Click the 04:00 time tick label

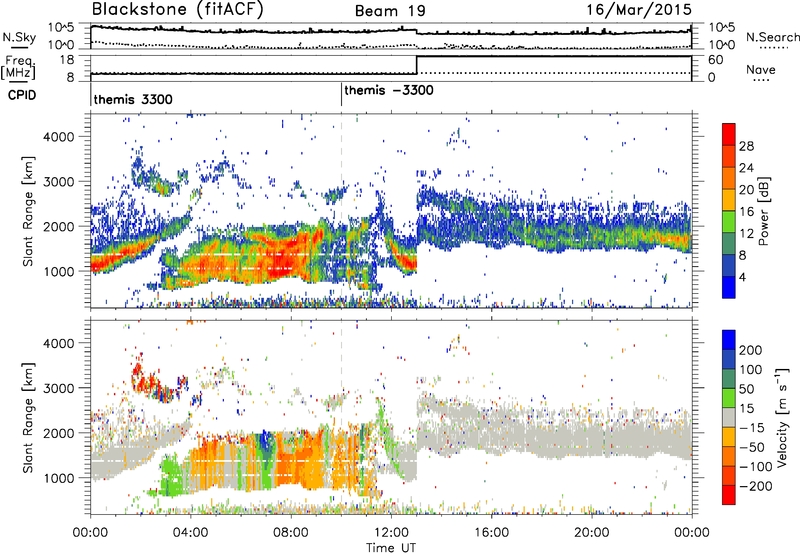(191, 533)
